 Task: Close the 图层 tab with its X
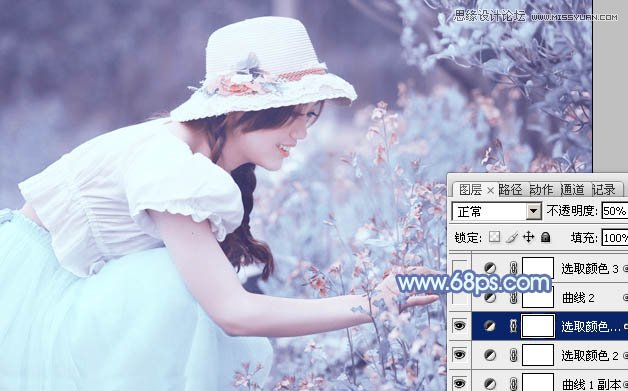pyautogui.click(x=490, y=191)
